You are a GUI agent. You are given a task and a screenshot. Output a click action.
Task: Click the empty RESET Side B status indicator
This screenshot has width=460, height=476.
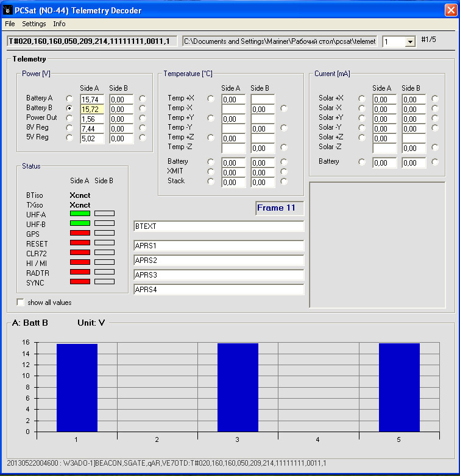(104, 242)
